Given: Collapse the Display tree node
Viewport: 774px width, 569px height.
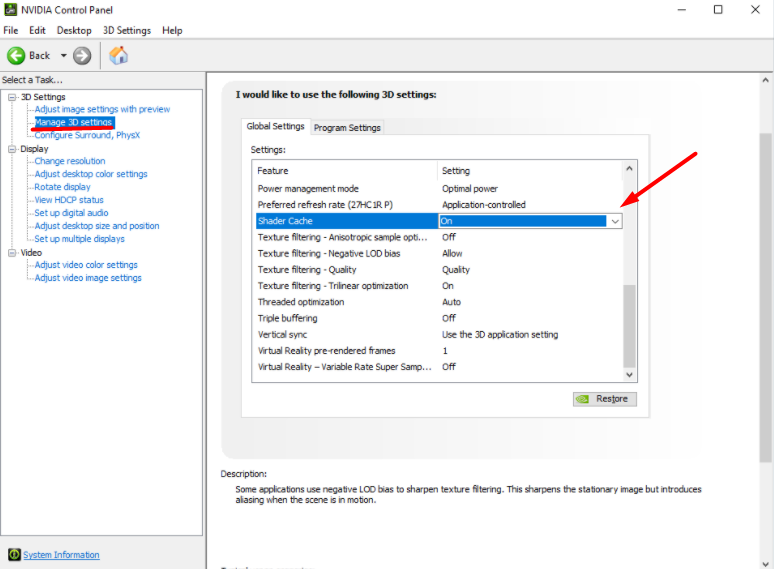Looking at the screenshot, I should 12,149.
